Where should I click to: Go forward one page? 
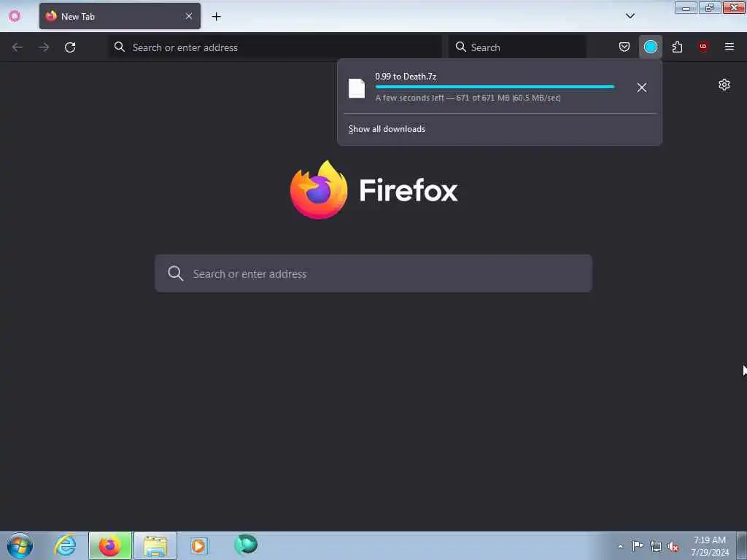click(44, 47)
